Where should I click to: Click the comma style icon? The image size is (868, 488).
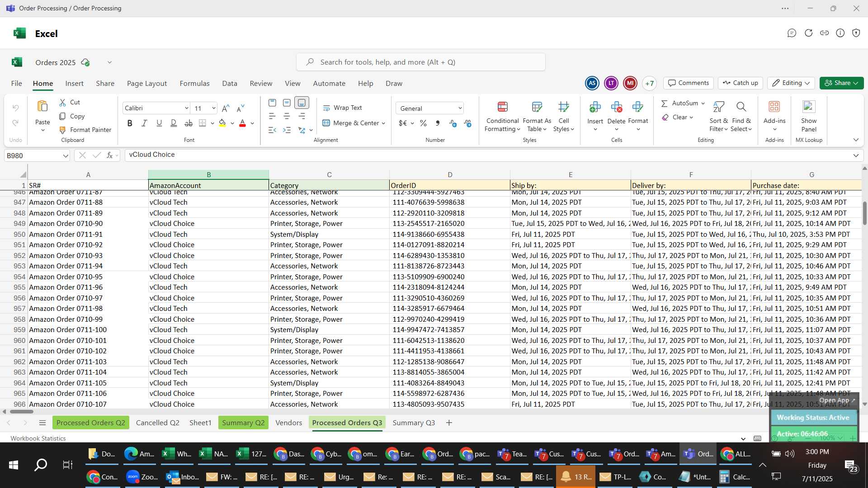437,123
